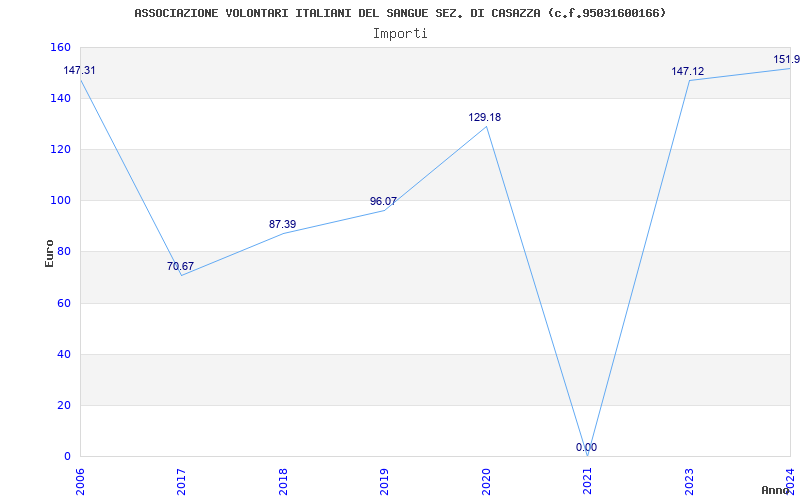Click the 20 y-axis tick label

[x=63, y=406]
